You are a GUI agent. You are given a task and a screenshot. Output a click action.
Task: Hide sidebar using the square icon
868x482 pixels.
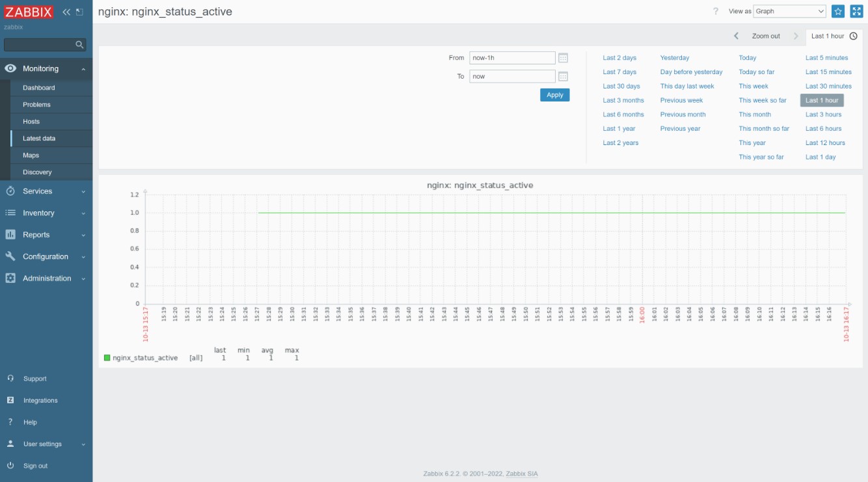click(79, 12)
